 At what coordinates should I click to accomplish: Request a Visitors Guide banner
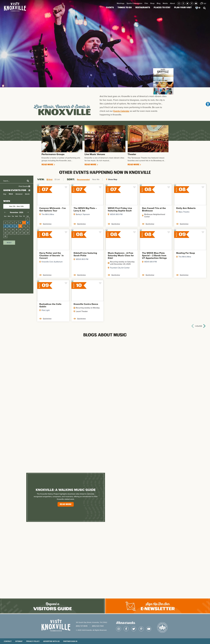pos(52,606)
